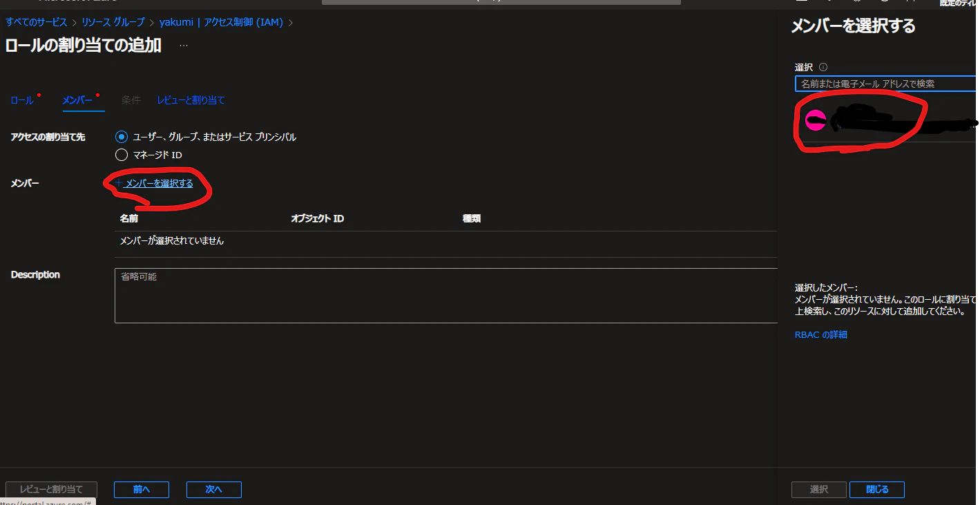Viewport: 980px width, 505px height.
Task: Switch to the ロール tab
Action: (x=22, y=100)
